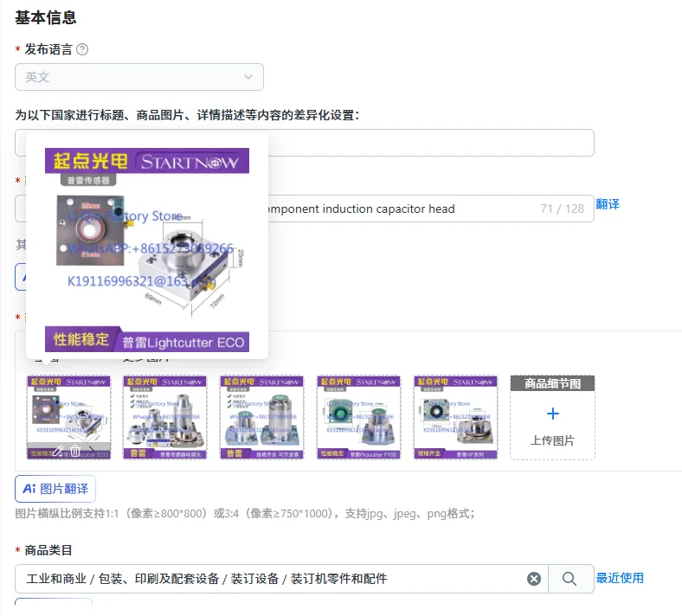
Task: Click the plus icon to upload detail image
Action: point(552,414)
